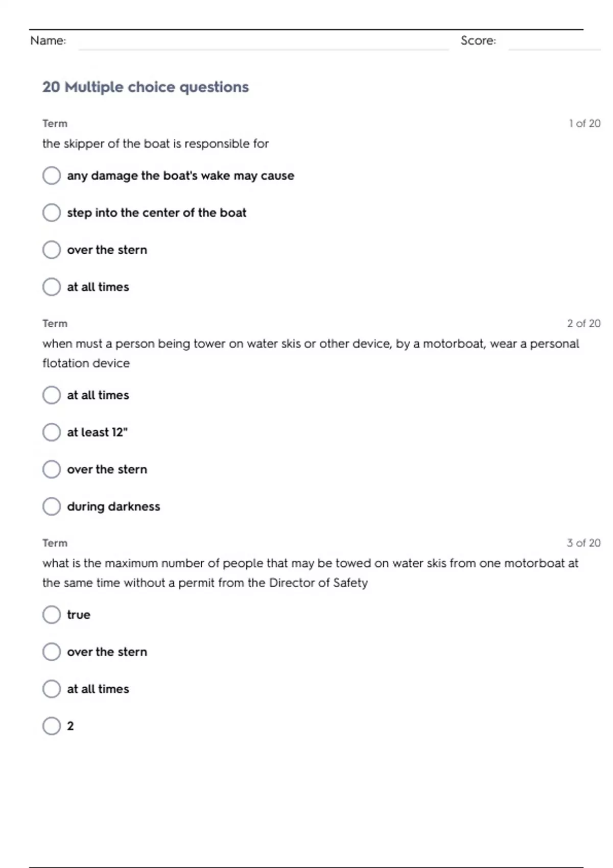
Task: Select the "during darkness" answer
Action: click(52, 507)
